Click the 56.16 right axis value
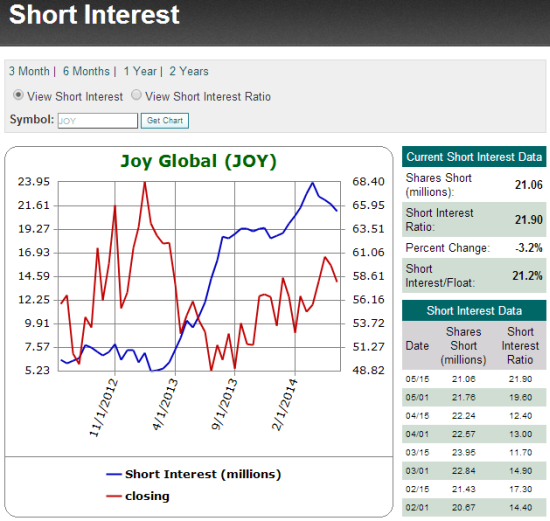Viewport: 550px width, 521px height. pos(368,300)
